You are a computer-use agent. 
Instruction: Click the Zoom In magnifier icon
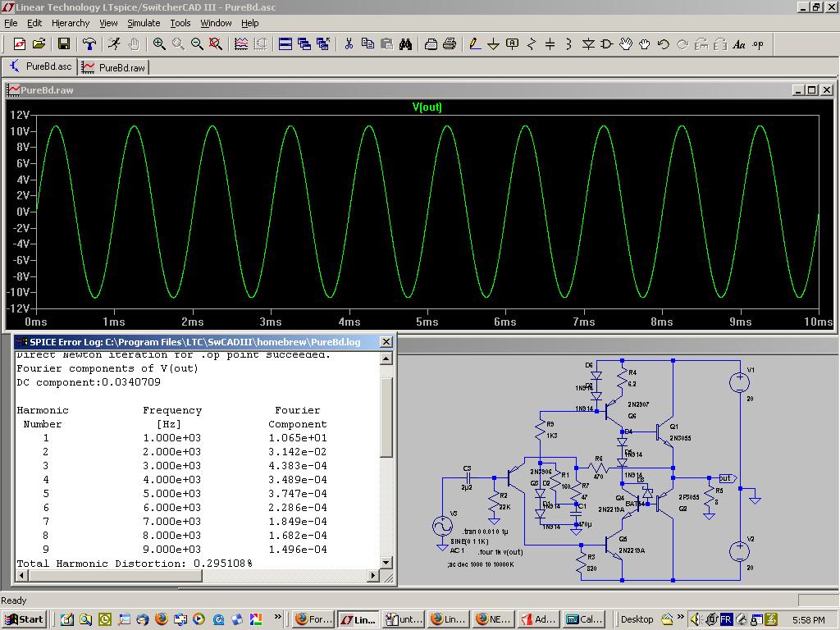159,44
